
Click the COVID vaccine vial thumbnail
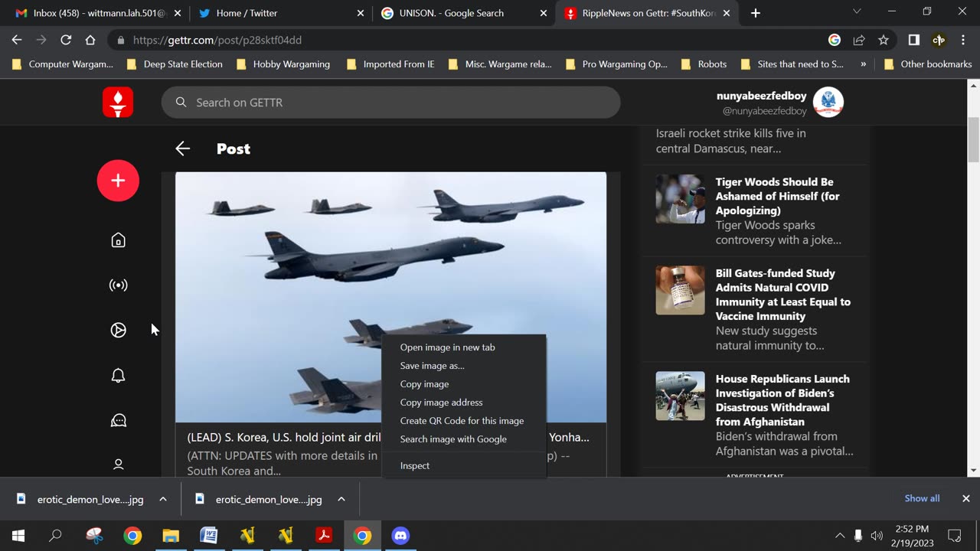(680, 290)
